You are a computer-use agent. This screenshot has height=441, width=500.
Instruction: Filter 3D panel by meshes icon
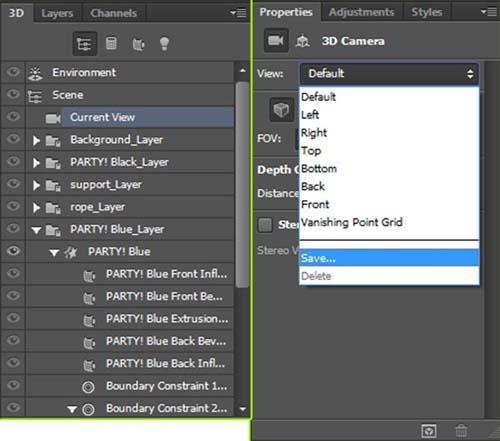[111, 43]
